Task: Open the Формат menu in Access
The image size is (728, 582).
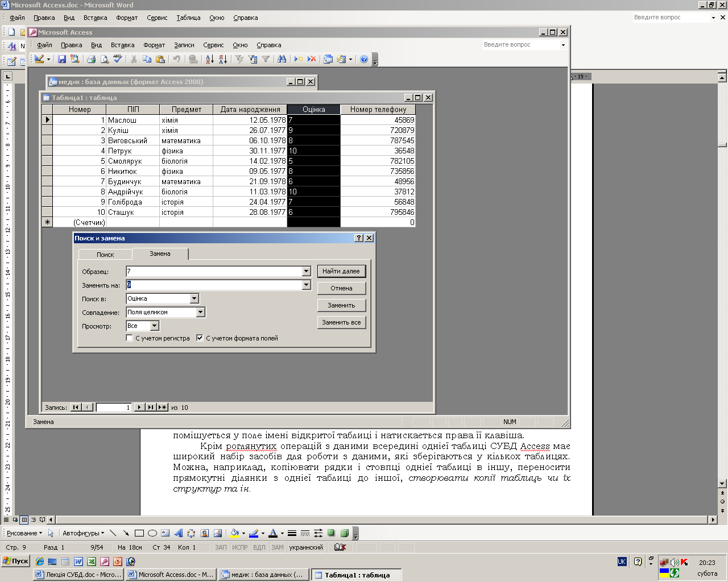Action: (154, 45)
